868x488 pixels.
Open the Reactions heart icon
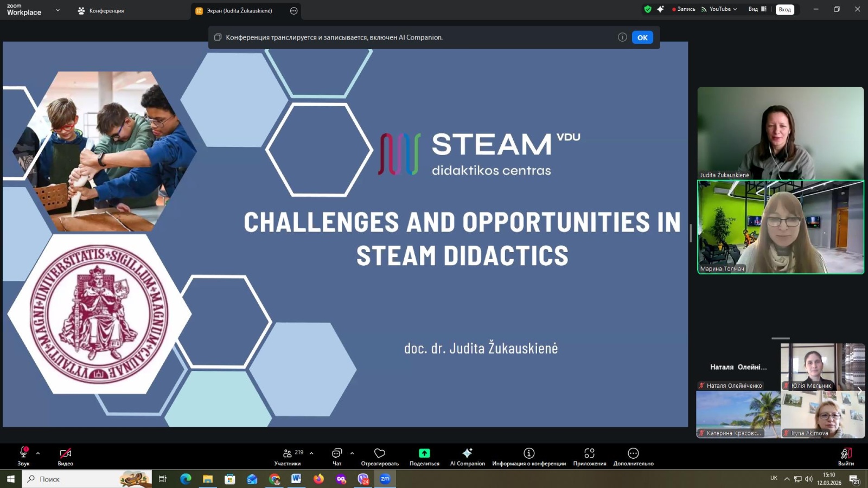pyautogui.click(x=380, y=453)
